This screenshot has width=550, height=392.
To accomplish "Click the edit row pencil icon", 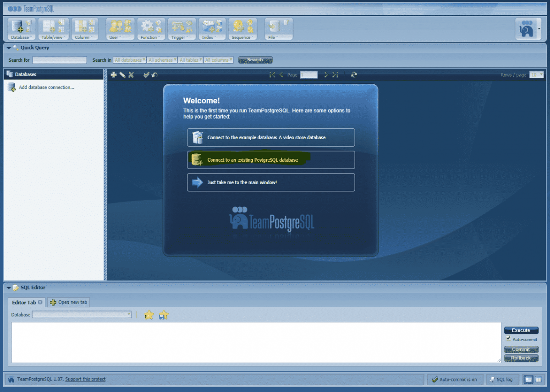I will tap(122, 75).
